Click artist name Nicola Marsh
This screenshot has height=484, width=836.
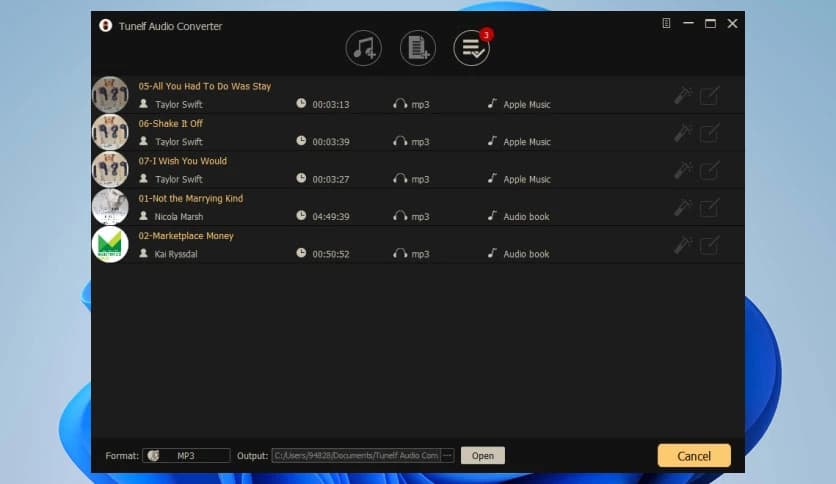pyautogui.click(x=179, y=217)
